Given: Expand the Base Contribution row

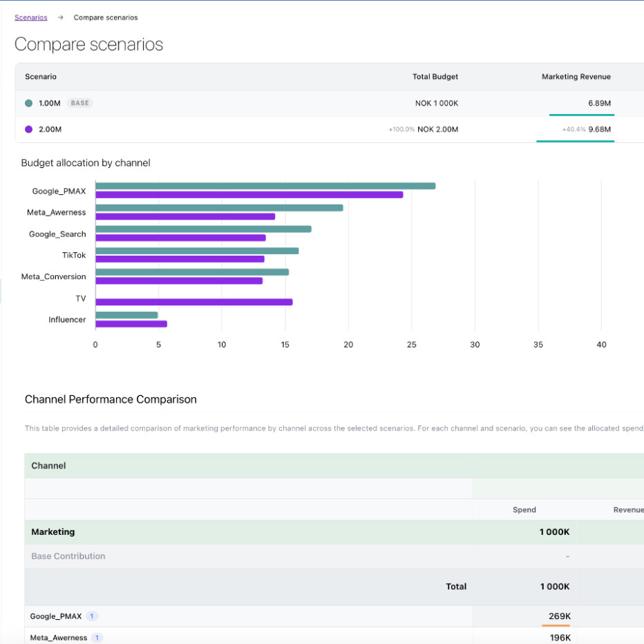Looking at the screenshot, I should point(68,556).
